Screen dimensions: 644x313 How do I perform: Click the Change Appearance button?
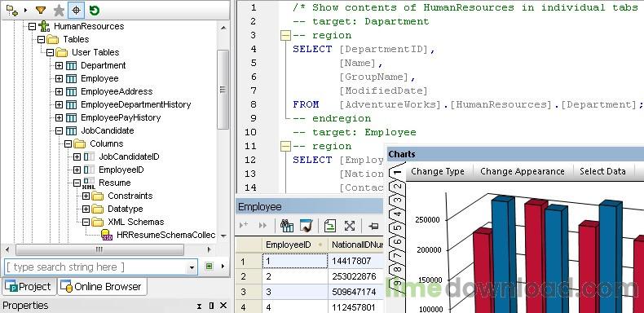coord(523,172)
